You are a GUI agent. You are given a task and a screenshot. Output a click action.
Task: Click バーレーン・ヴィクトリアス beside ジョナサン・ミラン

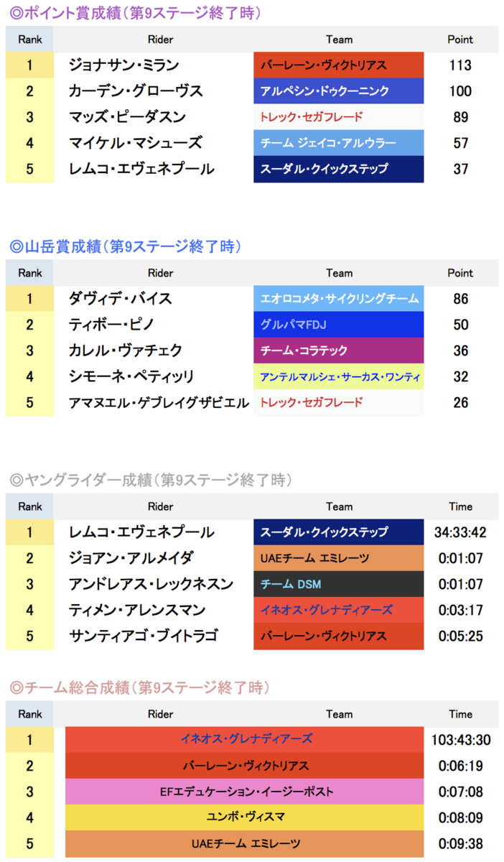pos(339,65)
